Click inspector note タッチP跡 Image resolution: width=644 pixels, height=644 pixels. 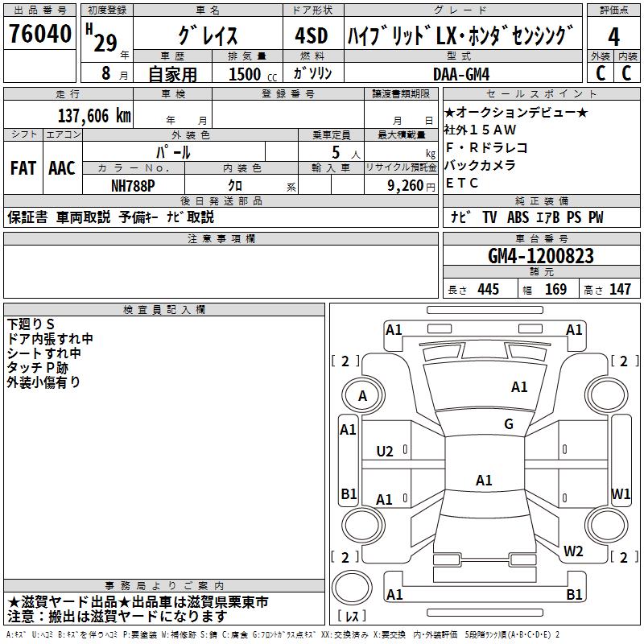tap(37, 368)
